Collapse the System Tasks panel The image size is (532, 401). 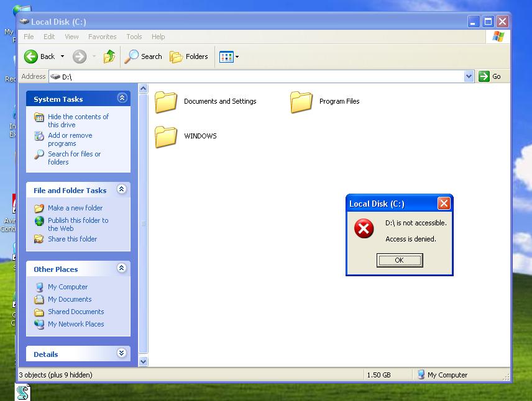coord(122,98)
